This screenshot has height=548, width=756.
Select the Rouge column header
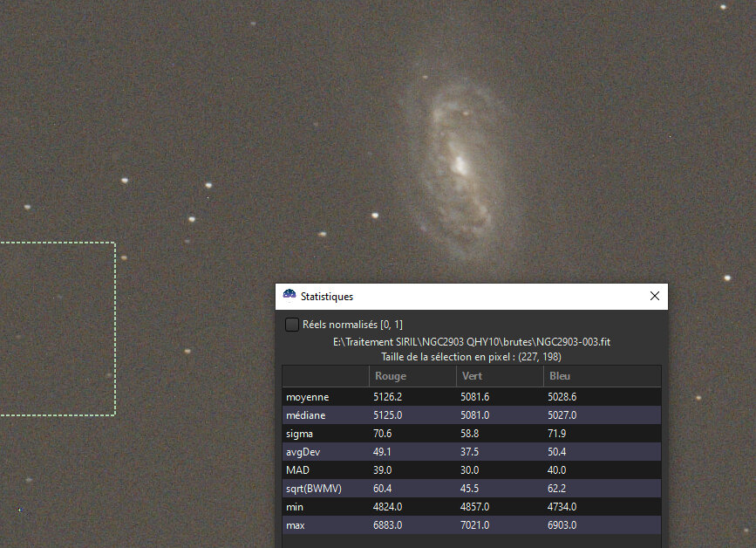point(391,376)
